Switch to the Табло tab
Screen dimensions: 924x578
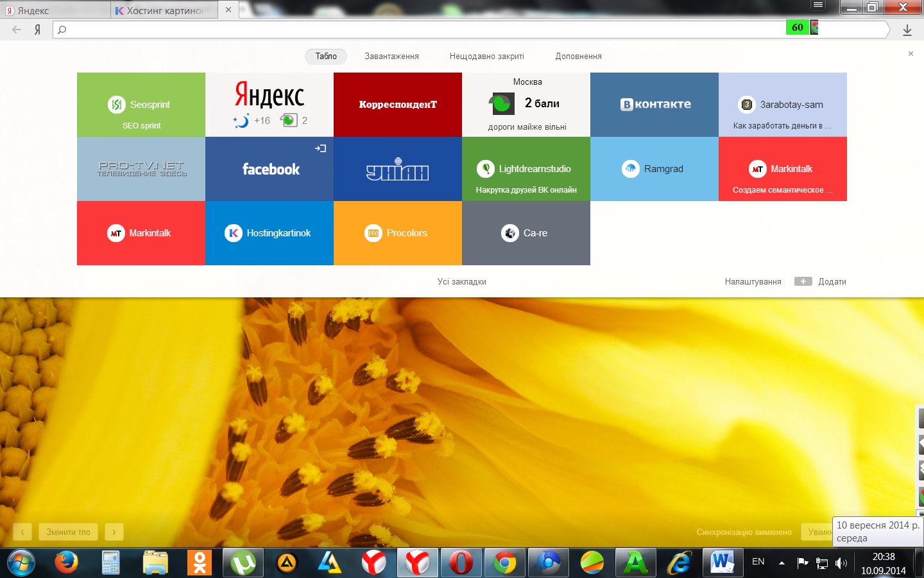[326, 57]
